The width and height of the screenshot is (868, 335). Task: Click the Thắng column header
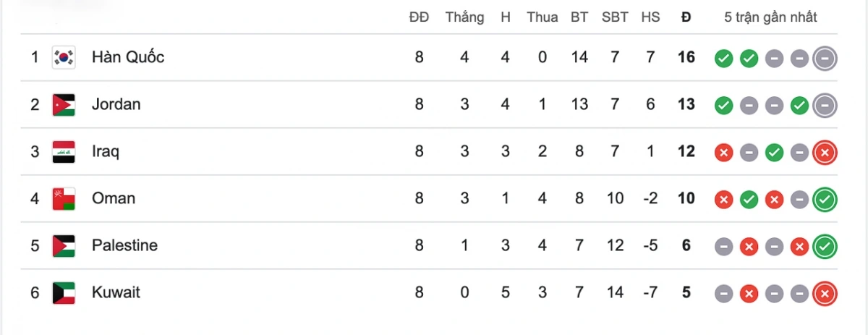pos(464,17)
